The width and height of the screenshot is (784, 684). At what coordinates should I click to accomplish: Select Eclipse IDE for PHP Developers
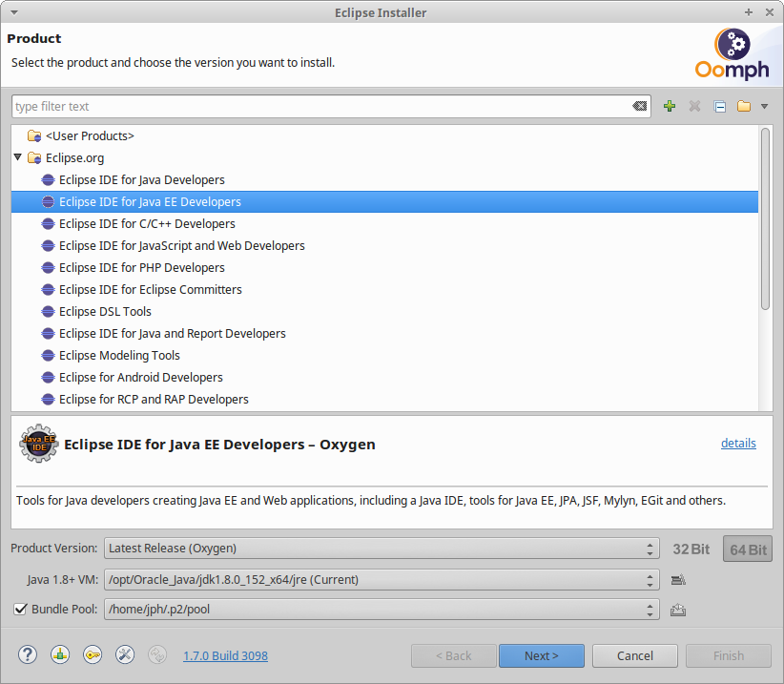point(141,268)
